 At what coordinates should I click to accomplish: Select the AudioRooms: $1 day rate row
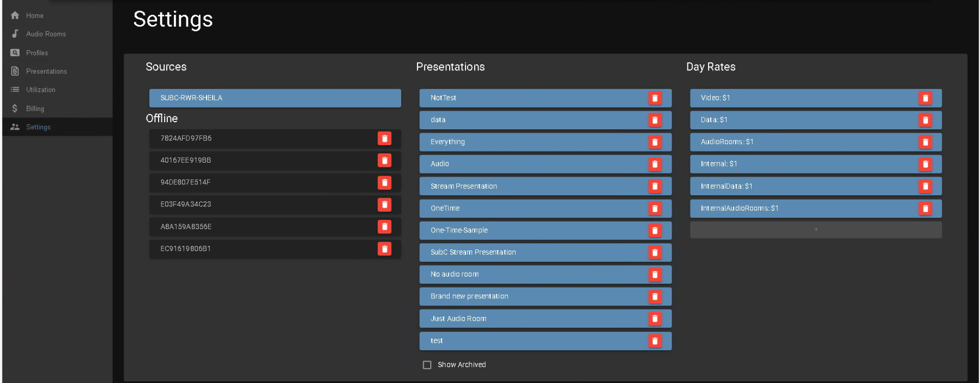(x=801, y=142)
